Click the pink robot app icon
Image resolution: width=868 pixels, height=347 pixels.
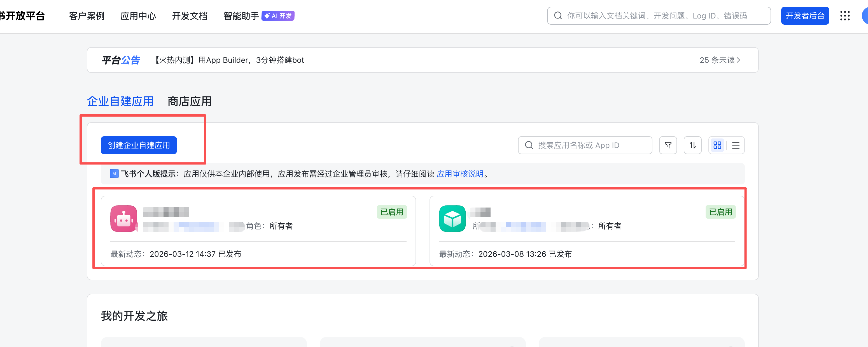coord(124,219)
